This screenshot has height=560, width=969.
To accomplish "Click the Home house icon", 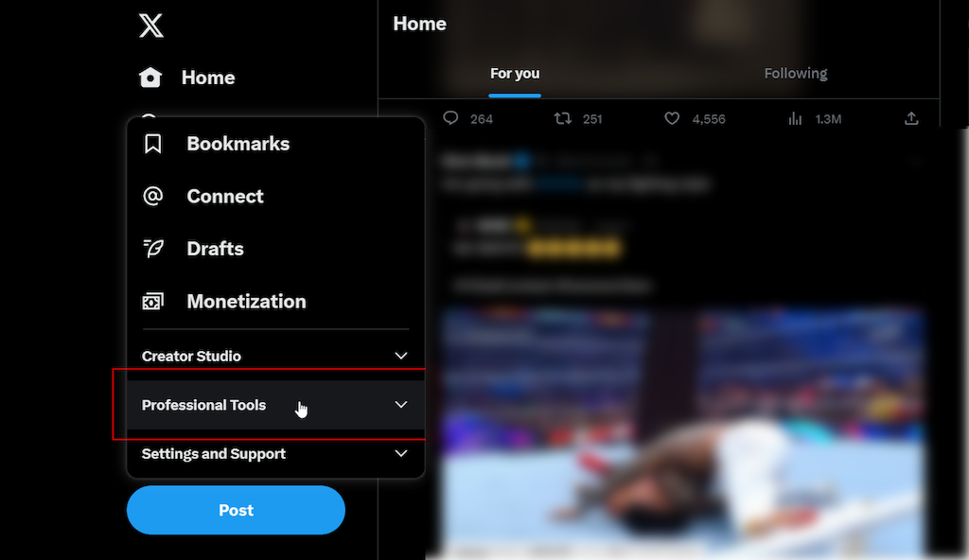I will tap(150, 78).
